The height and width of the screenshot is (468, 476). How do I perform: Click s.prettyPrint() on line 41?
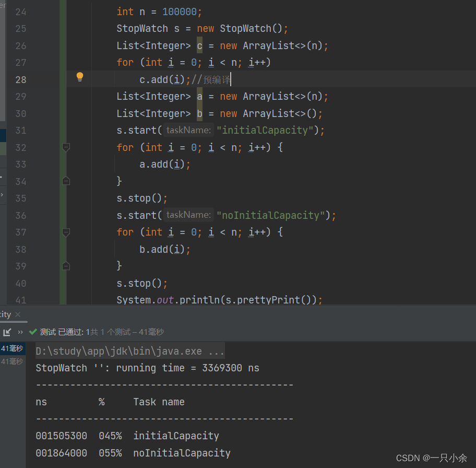click(x=271, y=300)
